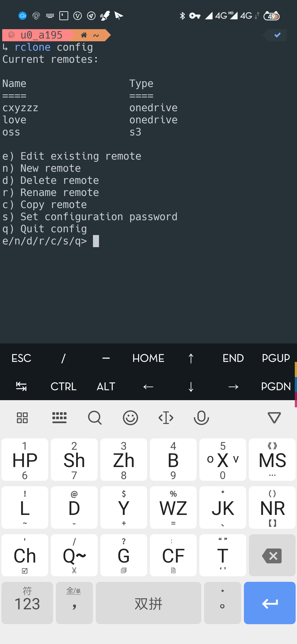The height and width of the screenshot is (644, 297).
Task: Activate voice input with the microphone icon
Action: (x=201, y=417)
